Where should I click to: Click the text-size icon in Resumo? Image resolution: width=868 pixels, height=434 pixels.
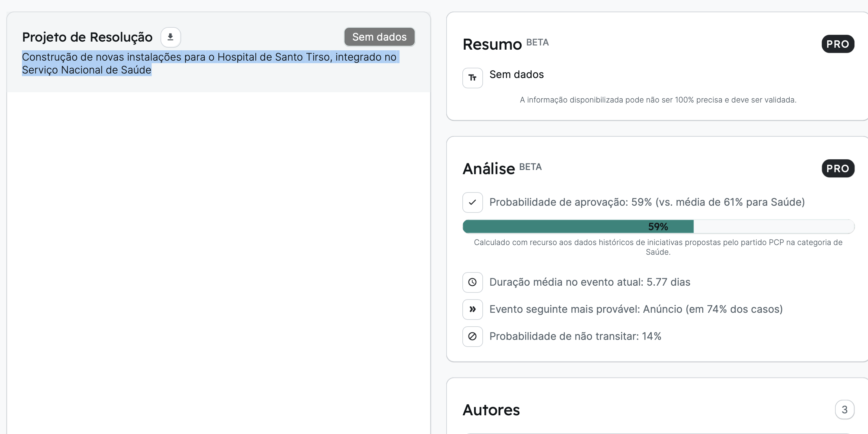click(x=472, y=78)
